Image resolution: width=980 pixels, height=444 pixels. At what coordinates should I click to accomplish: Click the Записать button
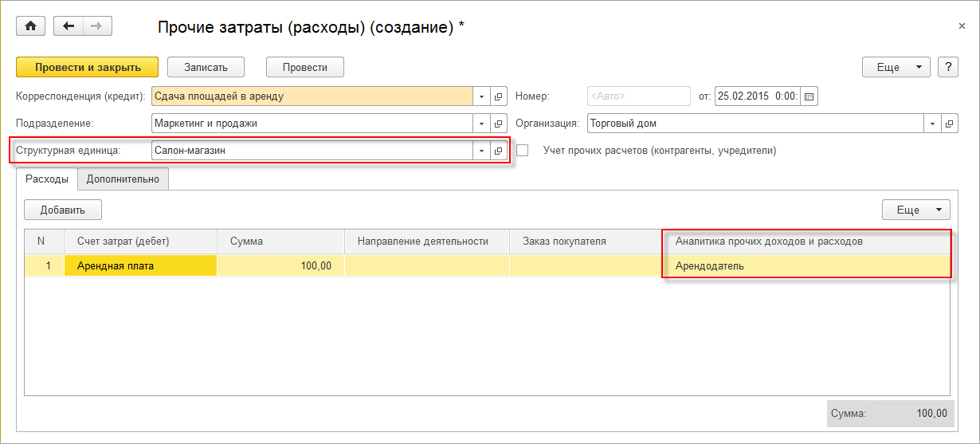pos(206,67)
